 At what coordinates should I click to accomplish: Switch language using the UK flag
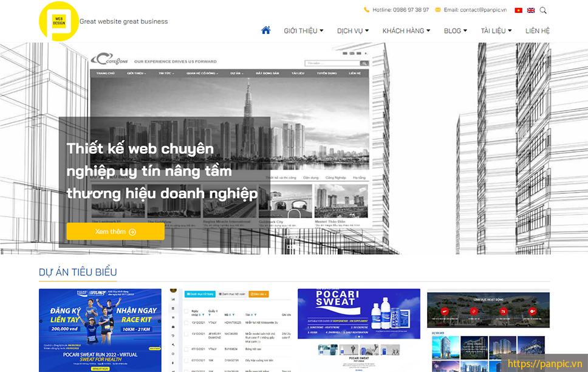click(531, 10)
